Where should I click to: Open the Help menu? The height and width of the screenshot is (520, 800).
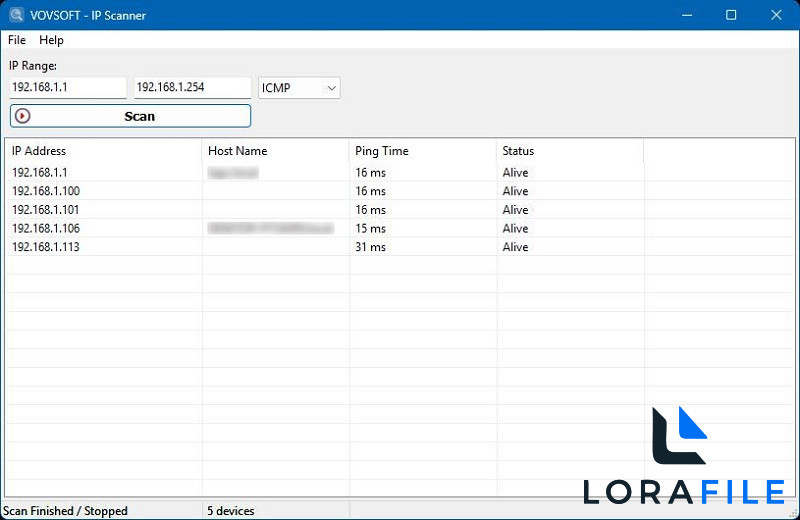tap(51, 40)
